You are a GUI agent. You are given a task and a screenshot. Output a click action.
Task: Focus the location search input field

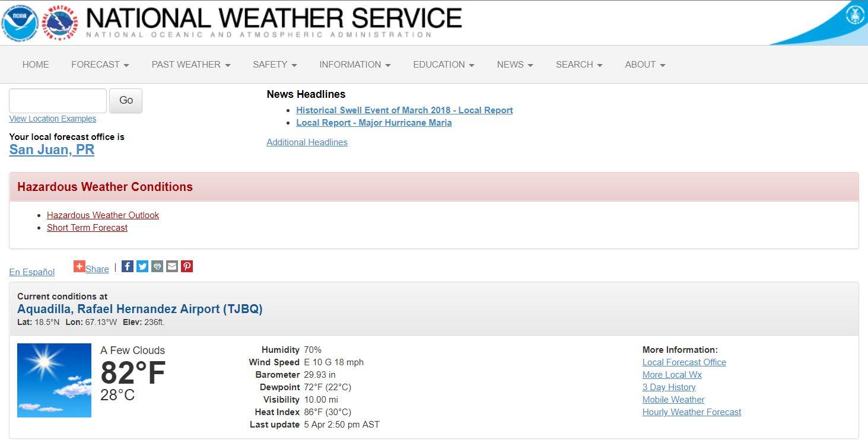coord(58,101)
